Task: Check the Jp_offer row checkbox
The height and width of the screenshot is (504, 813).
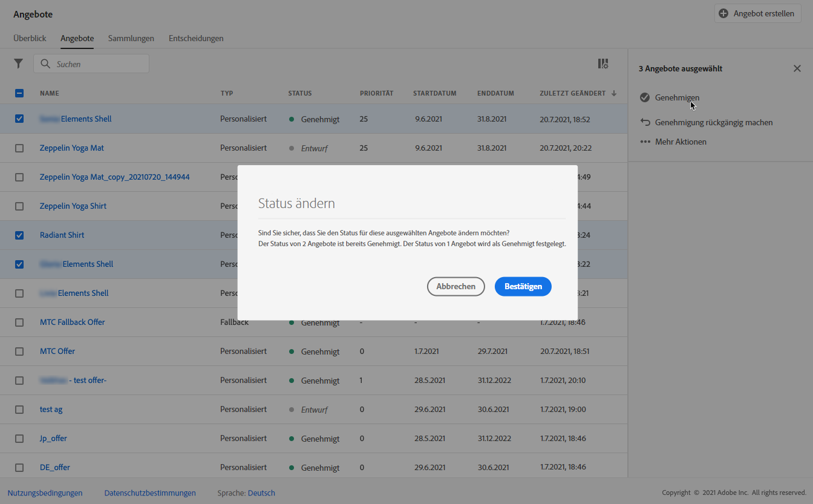Action: coord(19,439)
